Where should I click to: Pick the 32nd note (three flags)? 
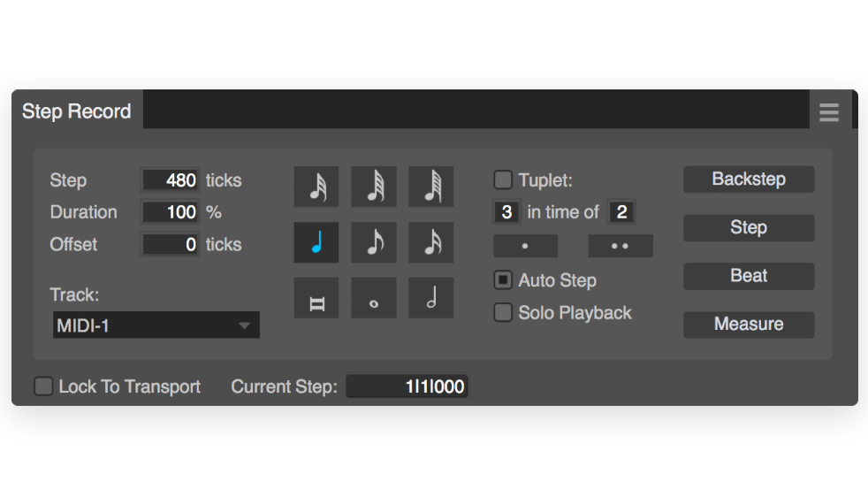click(316, 187)
